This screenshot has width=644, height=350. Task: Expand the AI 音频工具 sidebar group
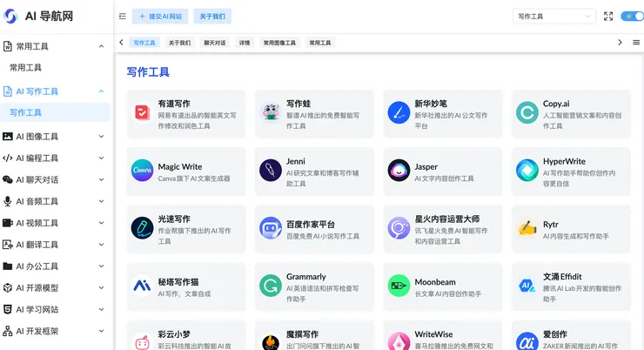tap(55, 201)
